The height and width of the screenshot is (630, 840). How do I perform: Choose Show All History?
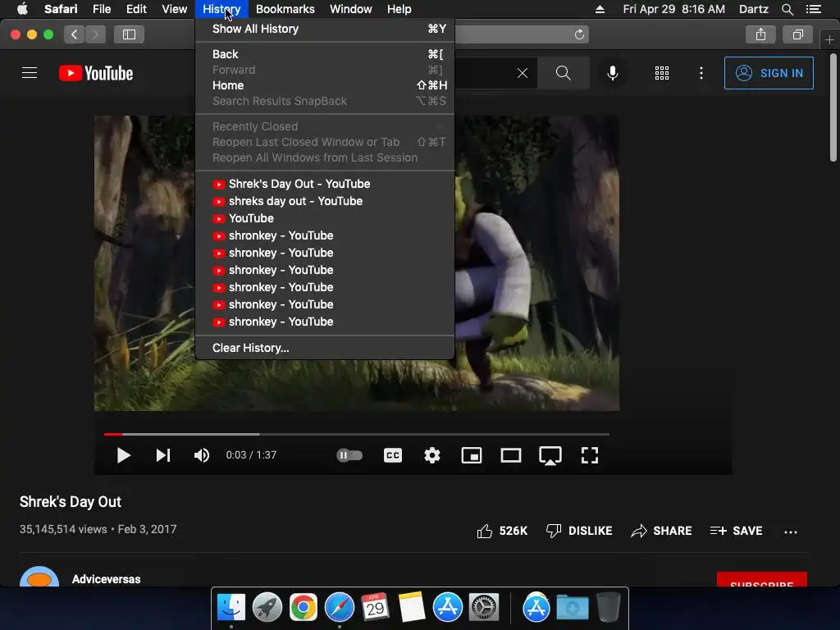click(325, 29)
